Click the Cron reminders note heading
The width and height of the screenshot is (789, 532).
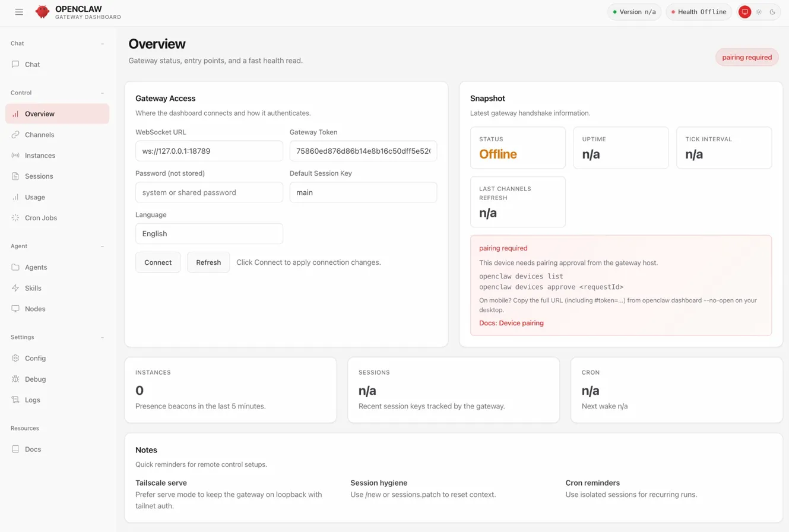[592, 483]
